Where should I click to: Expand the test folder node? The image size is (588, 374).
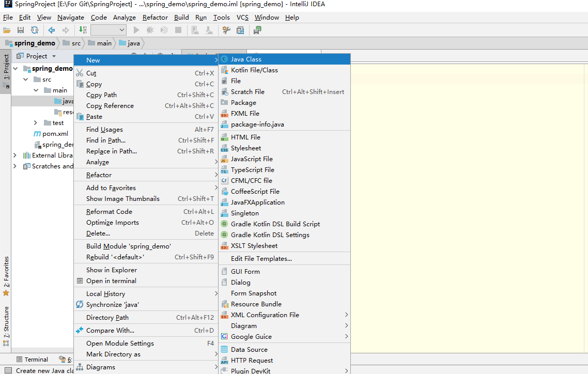pyautogui.click(x=36, y=123)
